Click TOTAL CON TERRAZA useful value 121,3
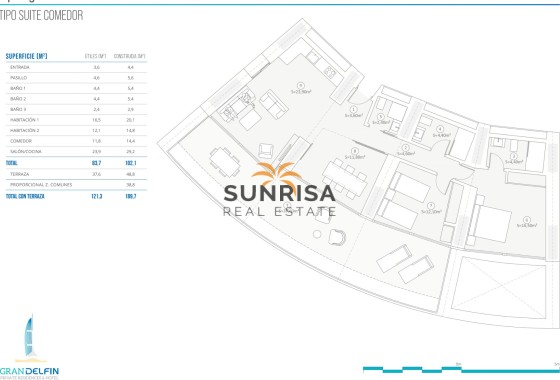Viewport: 560px width, 380px height. [96, 196]
